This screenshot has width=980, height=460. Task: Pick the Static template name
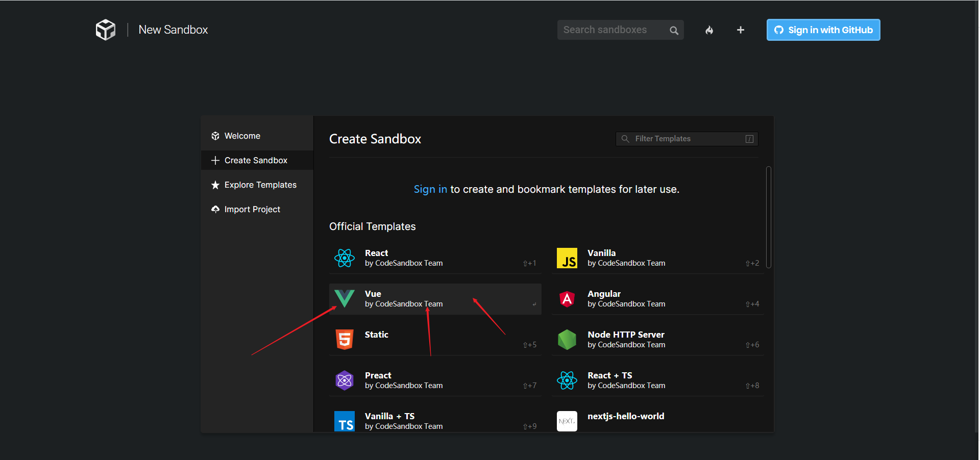pyautogui.click(x=377, y=335)
